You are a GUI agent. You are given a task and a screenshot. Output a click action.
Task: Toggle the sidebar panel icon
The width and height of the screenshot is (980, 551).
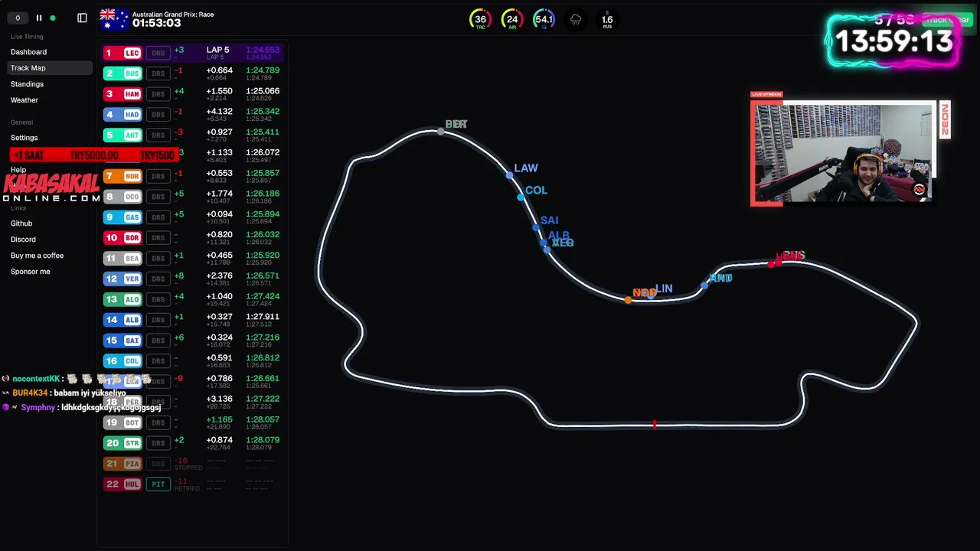coord(82,18)
